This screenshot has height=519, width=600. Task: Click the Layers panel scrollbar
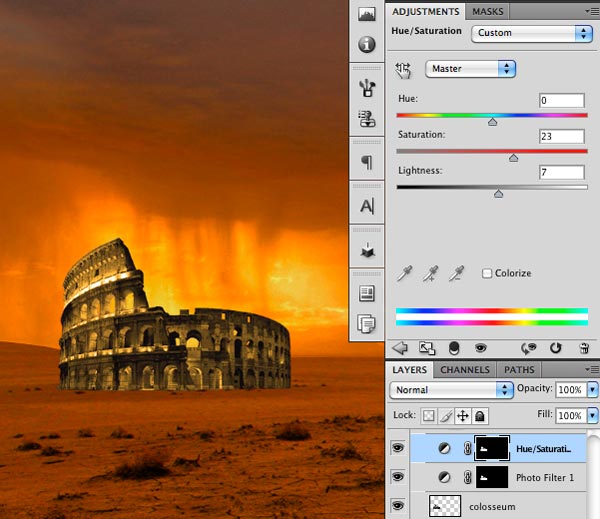[x=593, y=475]
